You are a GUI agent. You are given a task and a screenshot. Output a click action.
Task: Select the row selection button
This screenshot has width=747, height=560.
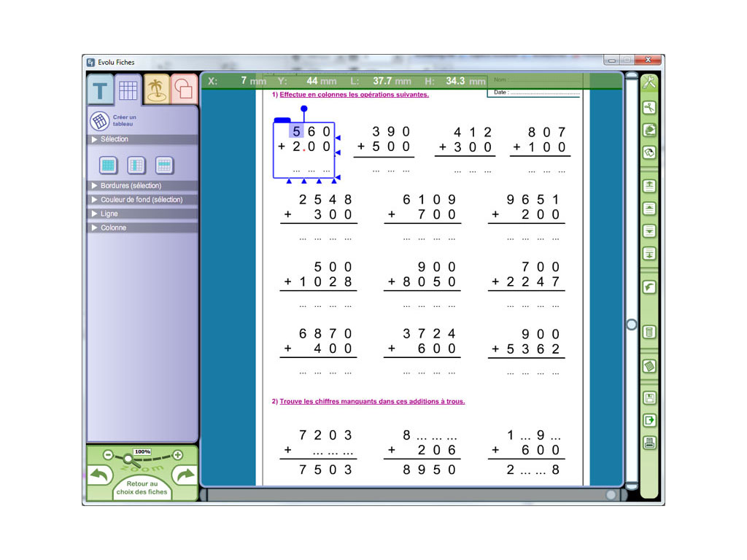164,165
